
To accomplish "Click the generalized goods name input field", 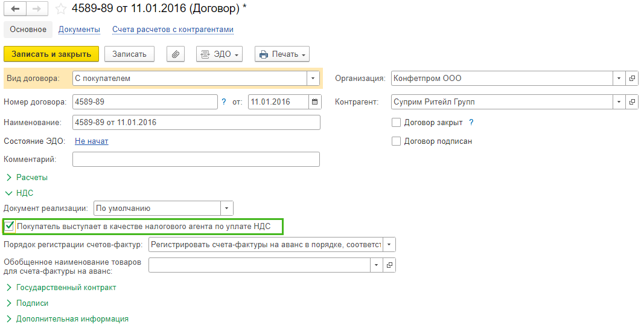I will (260, 265).
